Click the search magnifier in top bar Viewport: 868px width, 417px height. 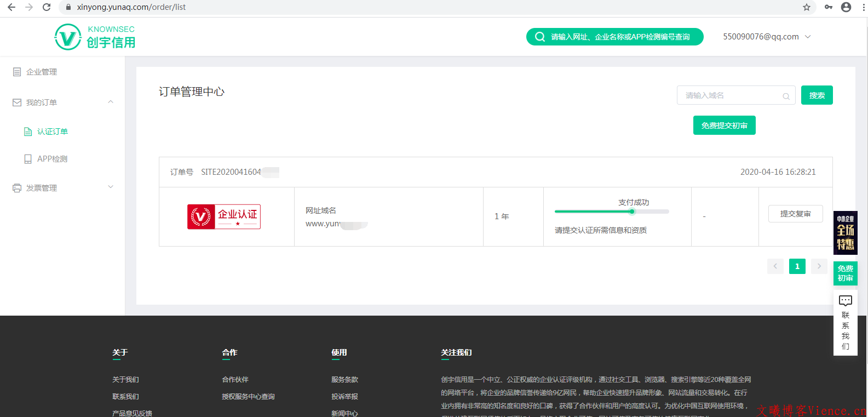tap(540, 37)
